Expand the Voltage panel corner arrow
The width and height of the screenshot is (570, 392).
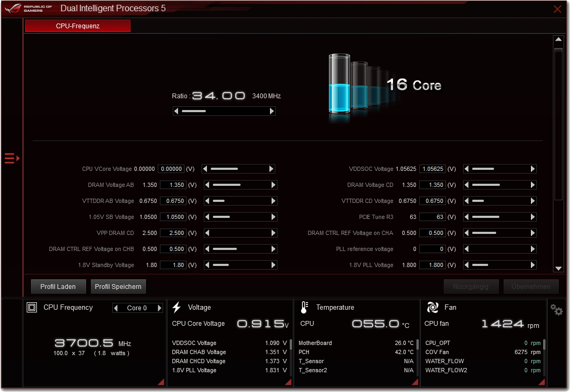(288, 382)
